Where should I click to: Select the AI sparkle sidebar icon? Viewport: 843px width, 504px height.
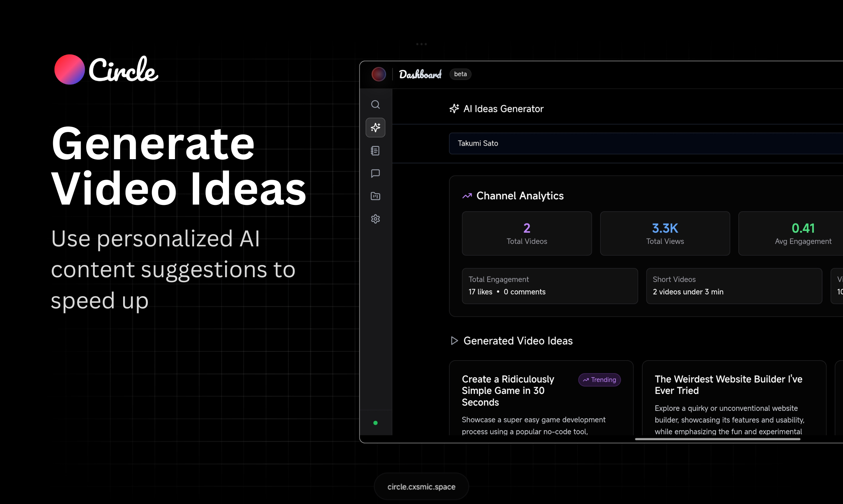pyautogui.click(x=375, y=128)
